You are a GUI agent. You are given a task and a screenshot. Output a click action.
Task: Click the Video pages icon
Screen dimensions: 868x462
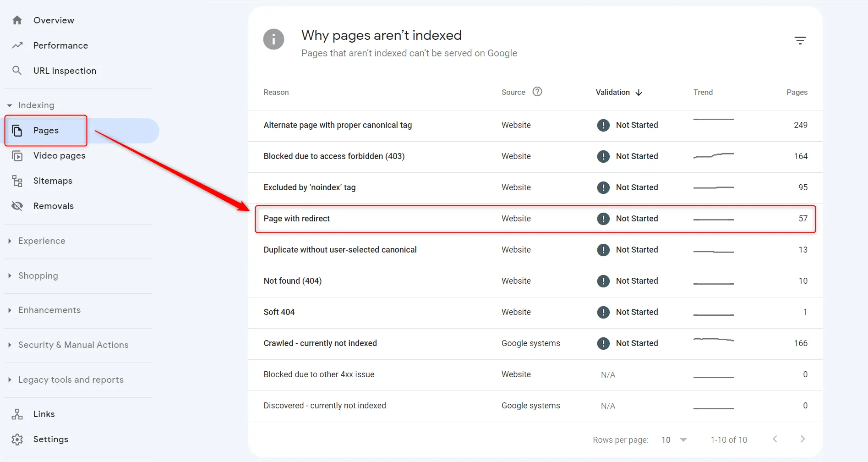click(x=17, y=156)
